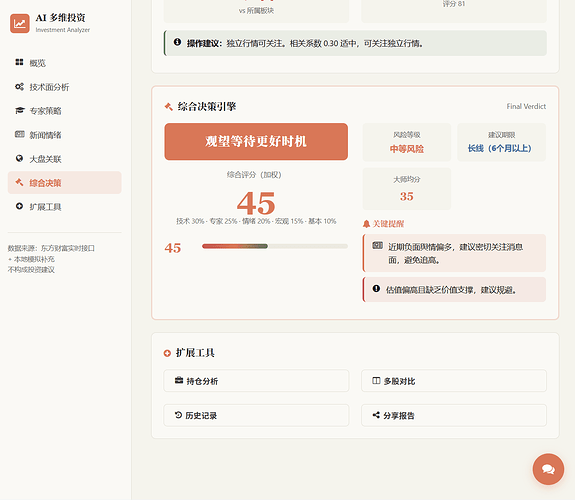Click the 分享报告 share button
The image size is (575, 500).
pos(454,415)
